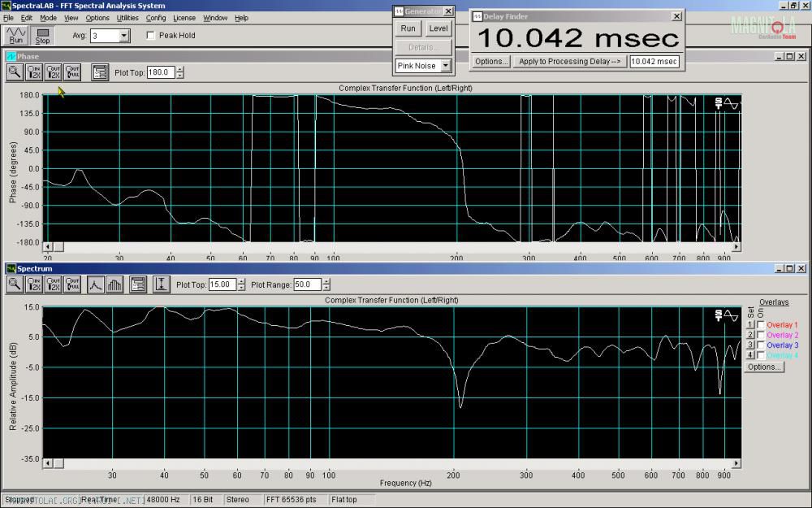
Task: Open the License menu
Action: click(184, 18)
